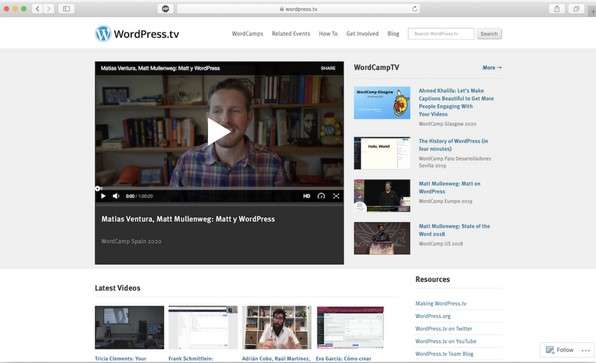Open the Blog menu item
Viewport: 596px width, 363px height.
pos(393,34)
